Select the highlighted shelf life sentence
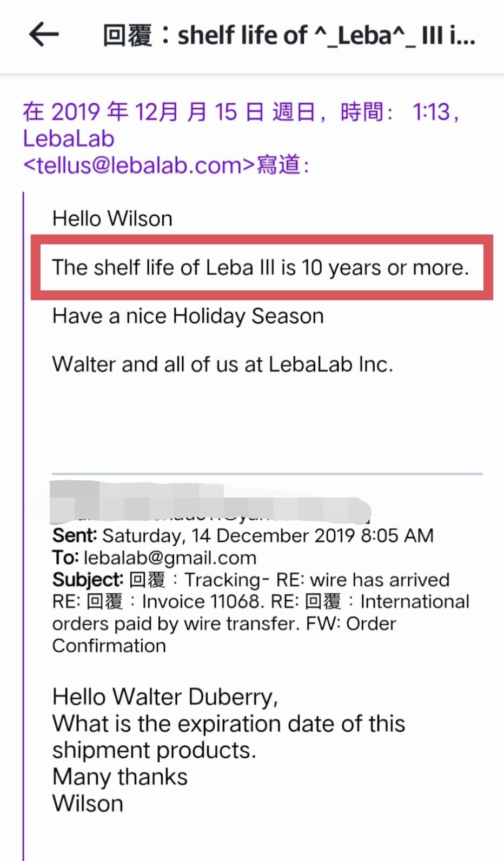 coord(261,267)
